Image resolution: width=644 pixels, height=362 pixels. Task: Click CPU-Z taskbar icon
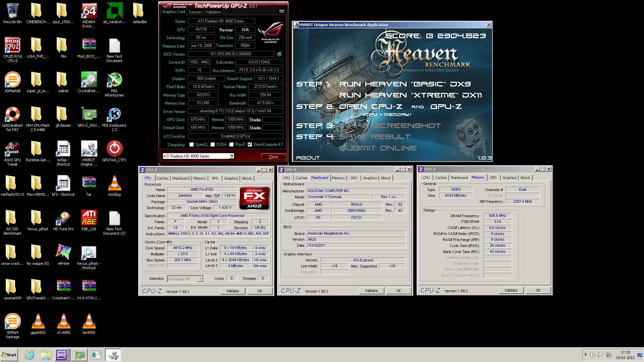[x=61, y=355]
